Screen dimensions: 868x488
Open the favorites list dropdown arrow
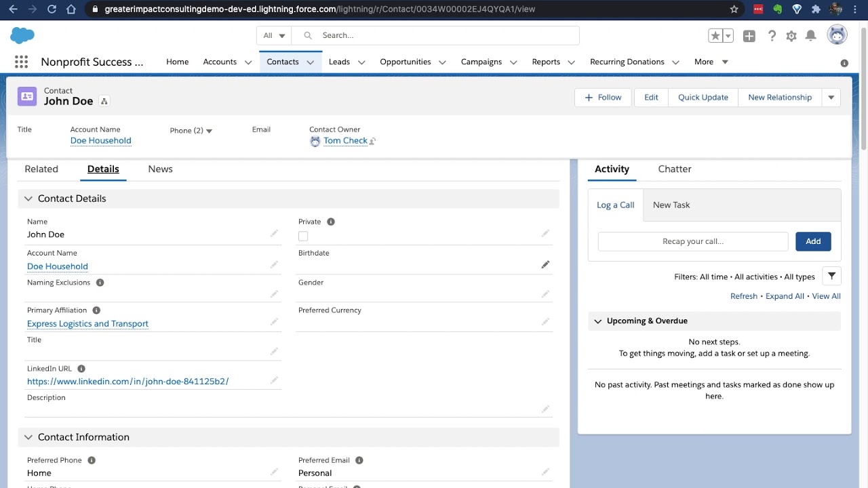728,36
